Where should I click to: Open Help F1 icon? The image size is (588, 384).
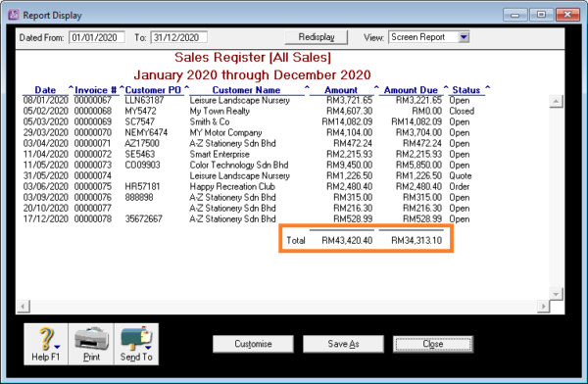[46, 344]
